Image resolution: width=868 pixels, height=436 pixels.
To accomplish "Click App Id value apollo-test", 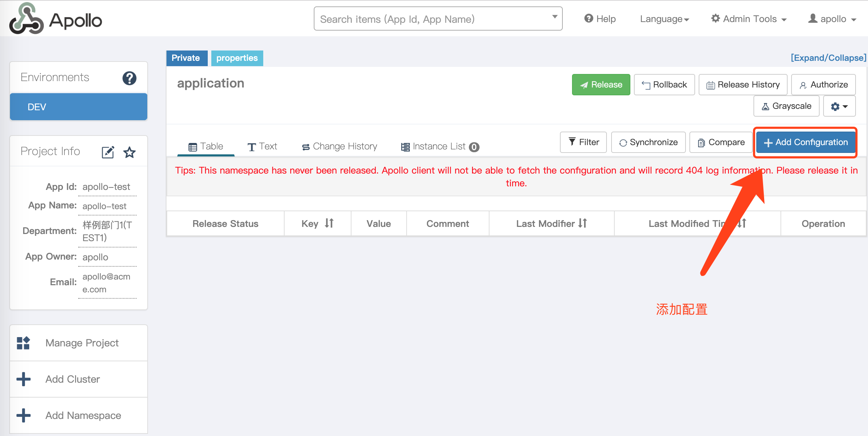I will pos(106,187).
